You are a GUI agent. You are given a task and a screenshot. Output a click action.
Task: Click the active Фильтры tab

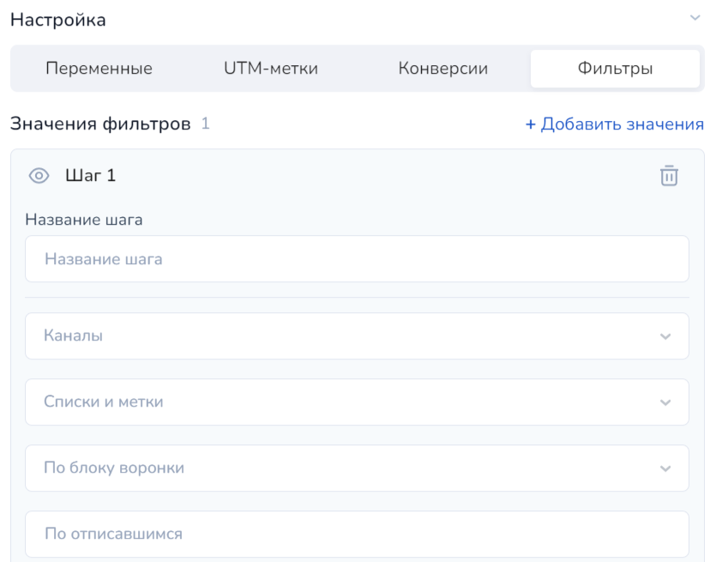point(615,69)
